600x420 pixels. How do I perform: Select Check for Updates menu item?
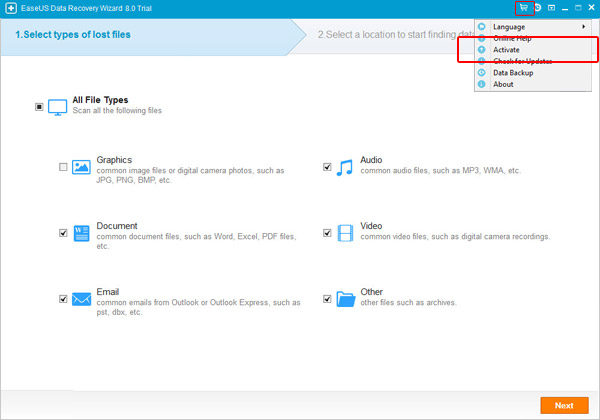point(533,61)
